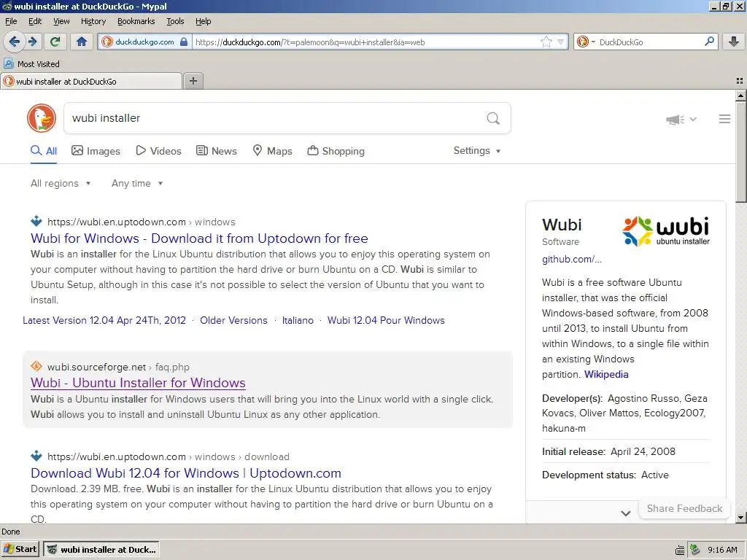The height and width of the screenshot is (560, 747).
Task: Click the SourceForge favicon of second result
Action: tap(36, 366)
